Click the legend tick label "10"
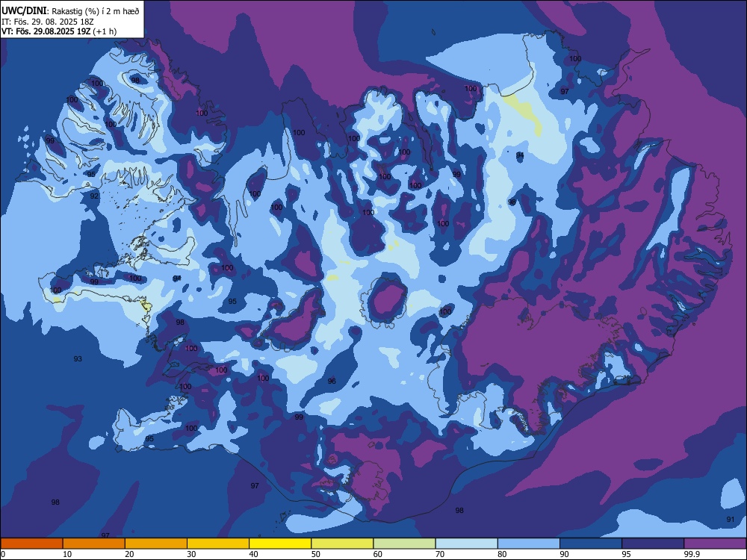 67,554
